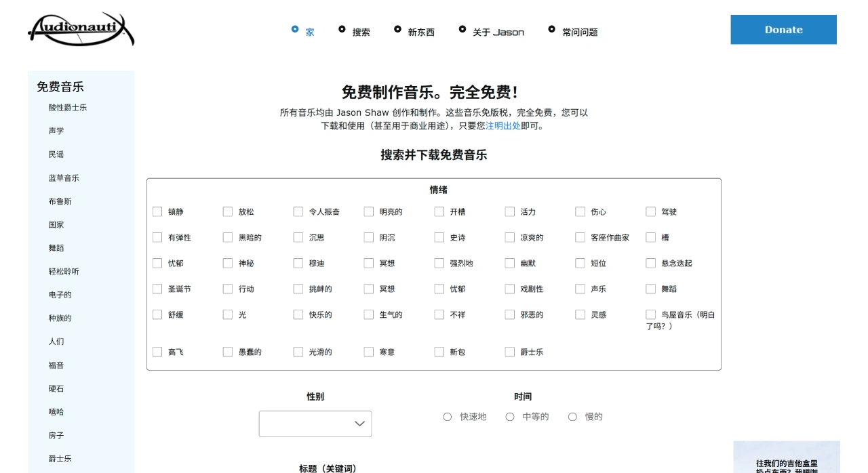Click the Audionautix logo
Screen dimensions: 868x473
coord(81,30)
